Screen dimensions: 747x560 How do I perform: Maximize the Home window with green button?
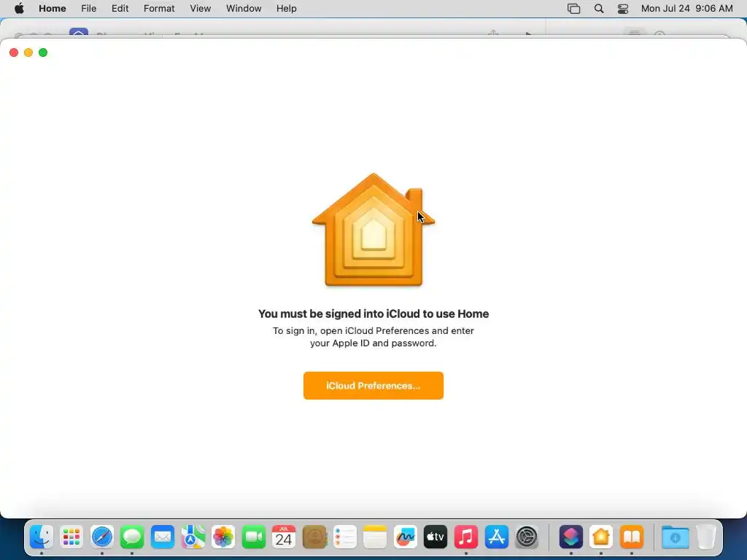43,52
